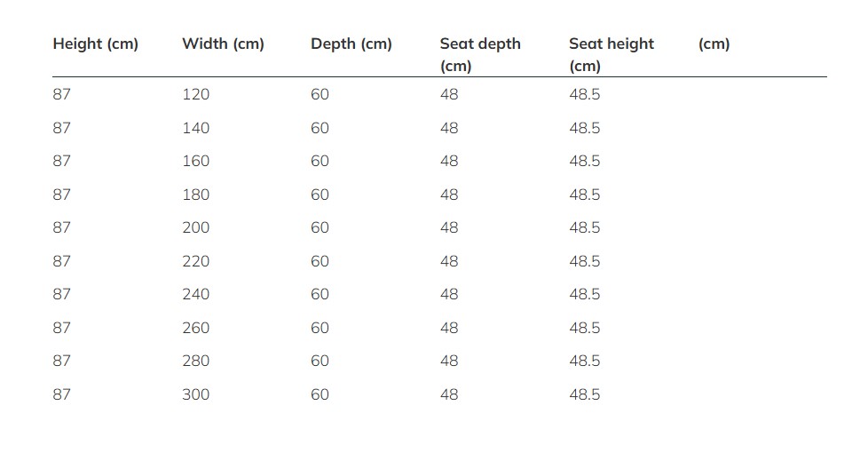Select the width value 280
The image size is (868, 461).
point(196,361)
